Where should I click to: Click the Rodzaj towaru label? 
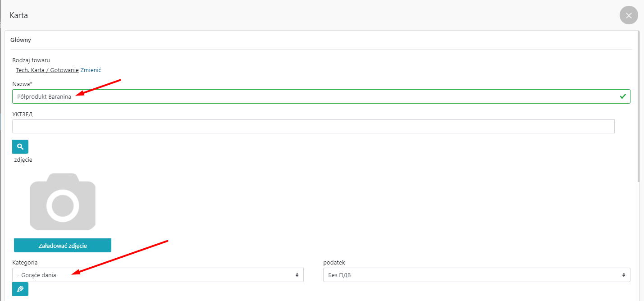click(31, 60)
